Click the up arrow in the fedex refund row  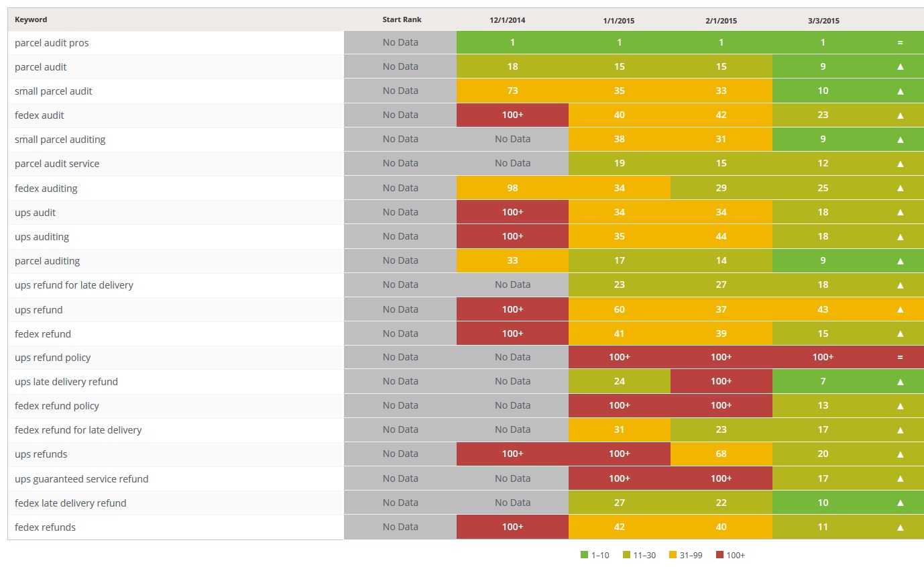900,333
